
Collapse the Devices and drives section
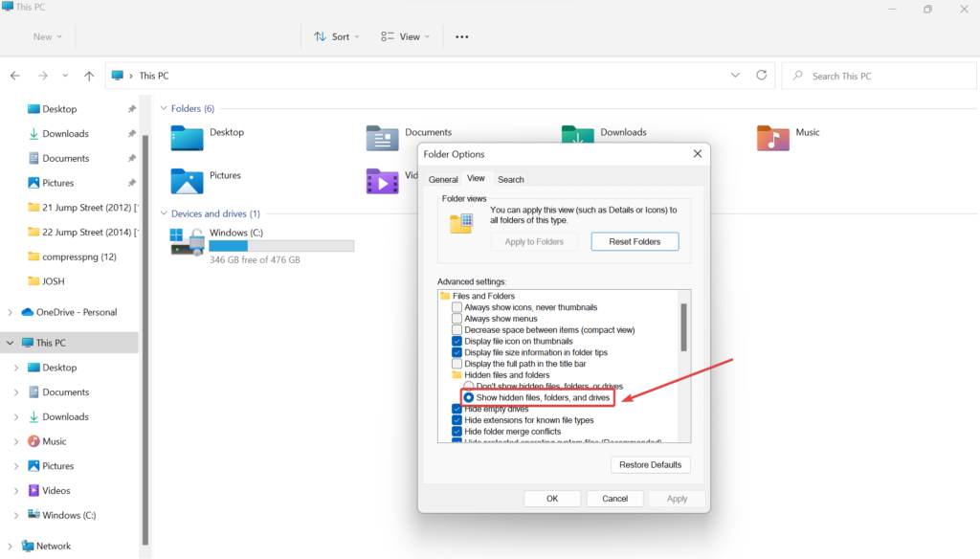163,213
